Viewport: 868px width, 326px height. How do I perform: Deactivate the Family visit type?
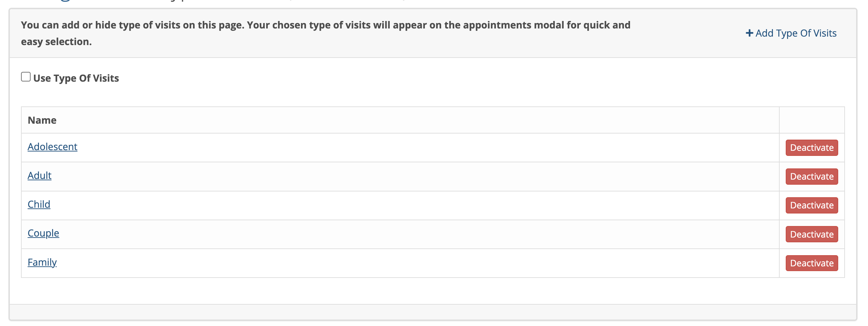tap(812, 263)
